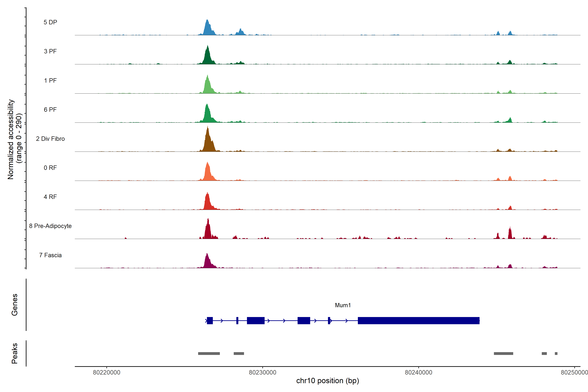Click the leftmost gray peak bar
This screenshot has height=392, width=588.
tap(209, 353)
